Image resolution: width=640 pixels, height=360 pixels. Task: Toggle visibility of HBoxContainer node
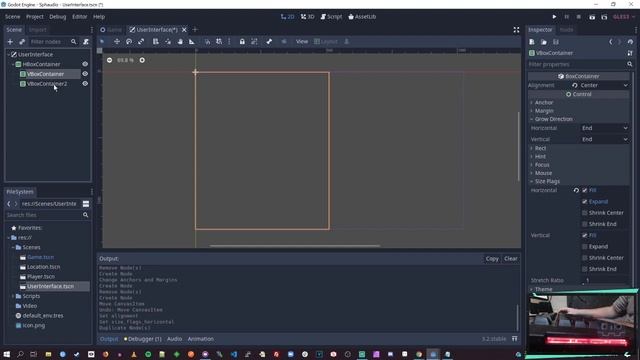[x=85, y=64]
